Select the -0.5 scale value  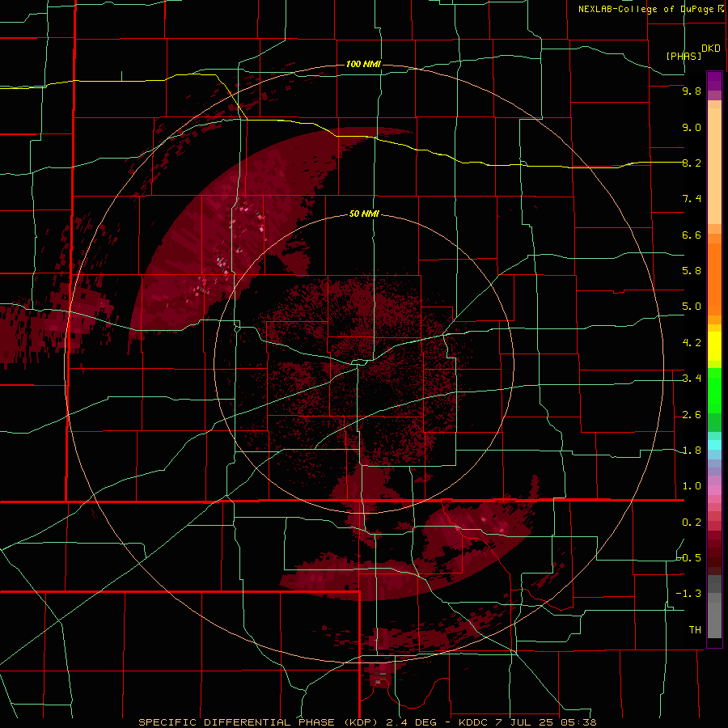689,558
